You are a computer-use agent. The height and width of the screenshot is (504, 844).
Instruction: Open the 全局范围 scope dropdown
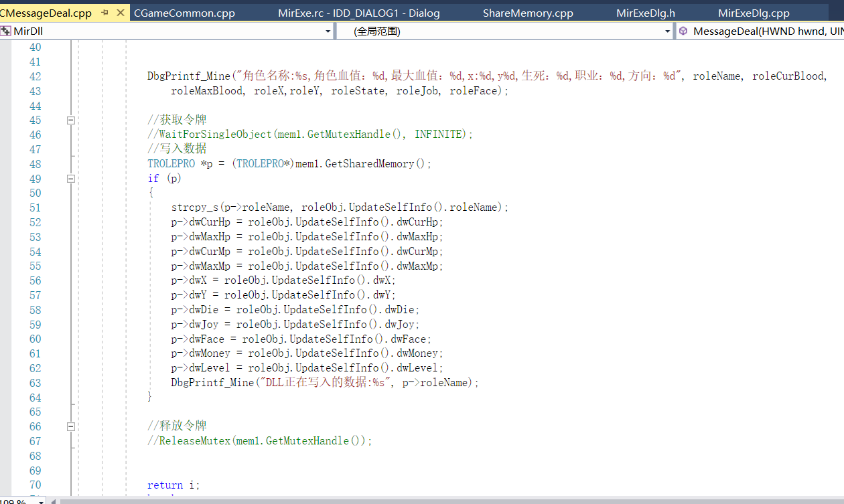(x=667, y=31)
